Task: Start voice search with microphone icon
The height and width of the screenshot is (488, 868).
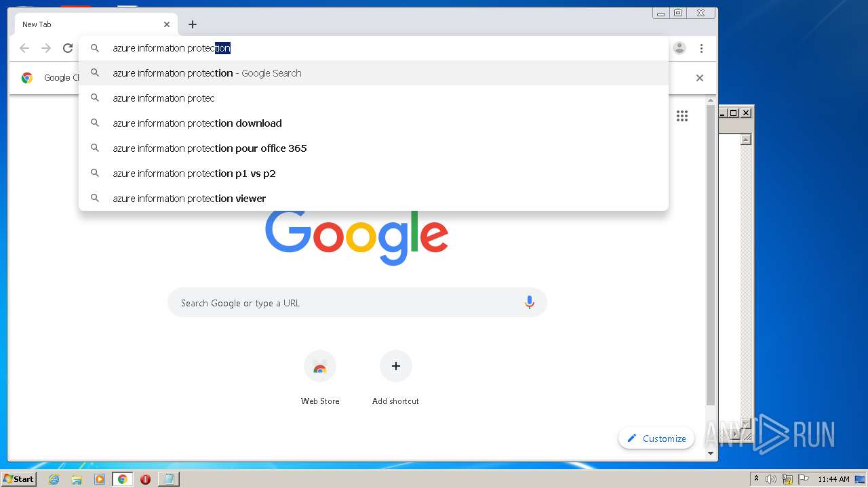Action: 530,303
